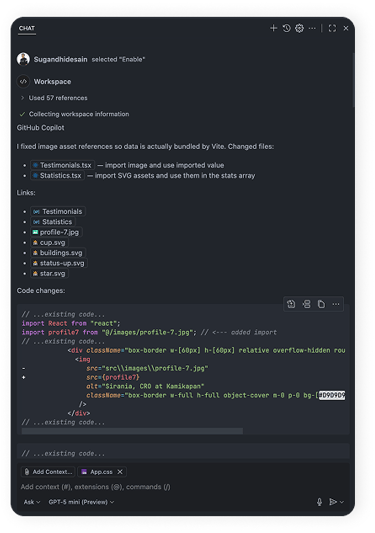
Task: Remove App.css attached context
Action: 120,472
